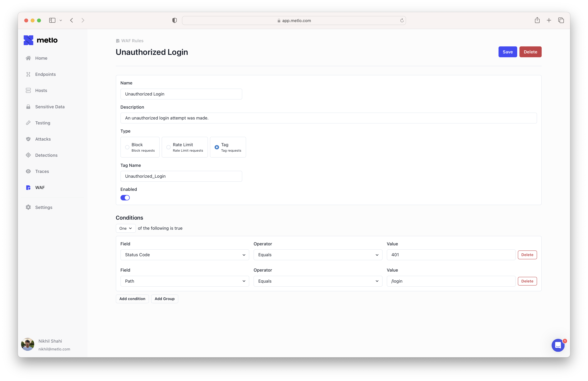Expand the One conditions dropdown
The image size is (588, 381).
click(x=125, y=228)
